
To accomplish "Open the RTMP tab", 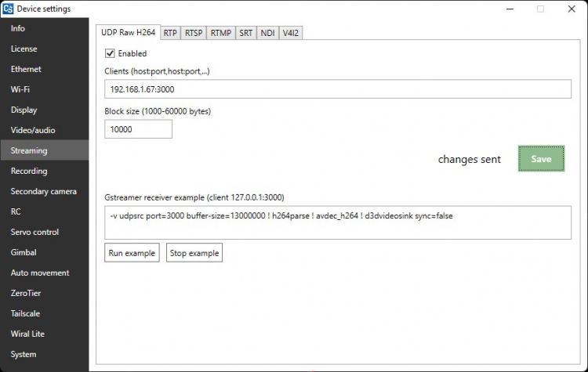I will [221, 33].
